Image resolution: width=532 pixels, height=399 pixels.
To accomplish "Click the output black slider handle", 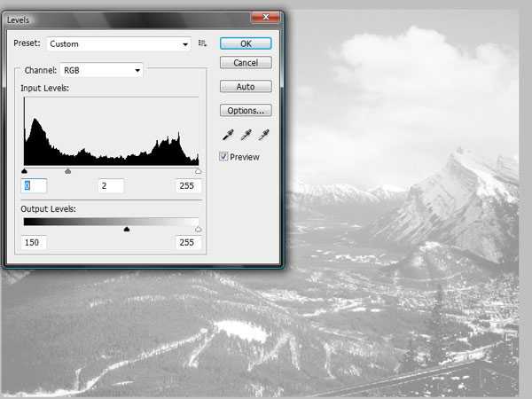I will coord(127,229).
